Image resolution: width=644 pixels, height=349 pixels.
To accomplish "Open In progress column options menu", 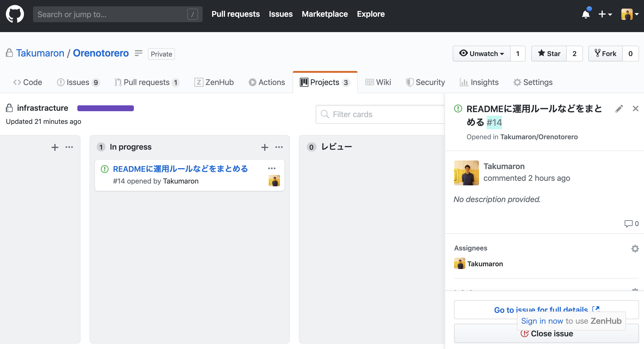I will tap(279, 147).
